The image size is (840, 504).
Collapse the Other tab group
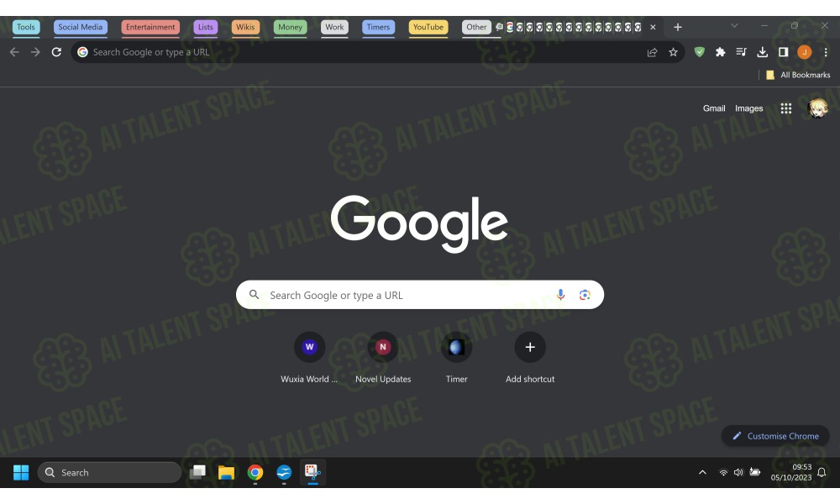point(476,27)
